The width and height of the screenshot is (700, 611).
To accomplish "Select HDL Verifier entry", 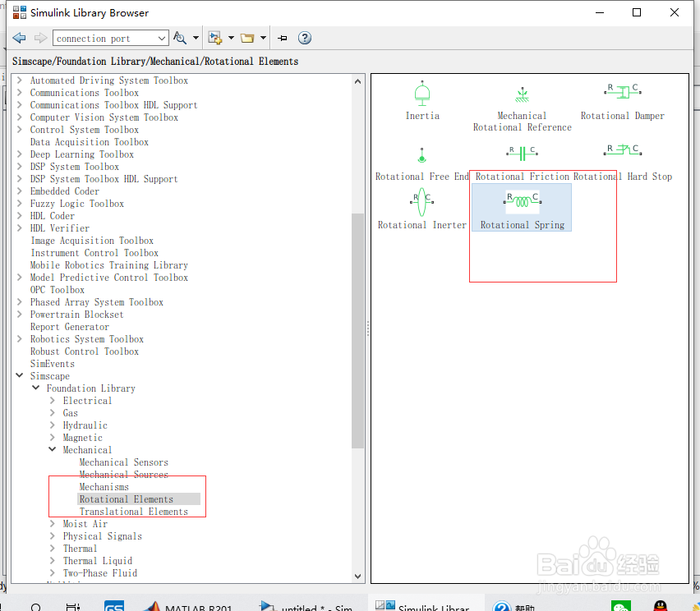I will pos(60,228).
